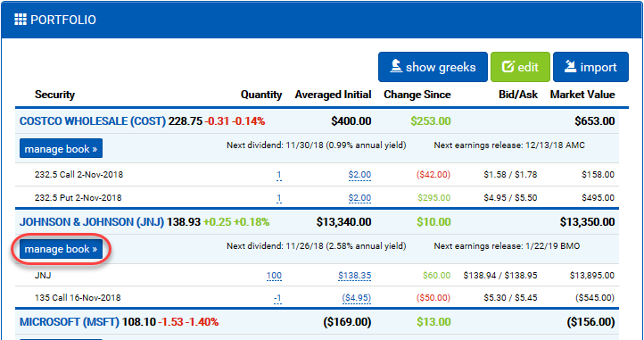The width and height of the screenshot is (644, 340).
Task: Open the COSTCO WHOLESALE (COST) link
Action: (x=93, y=121)
